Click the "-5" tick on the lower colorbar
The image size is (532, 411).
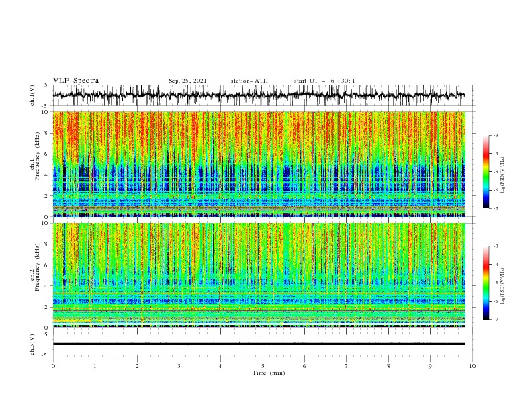click(x=495, y=283)
